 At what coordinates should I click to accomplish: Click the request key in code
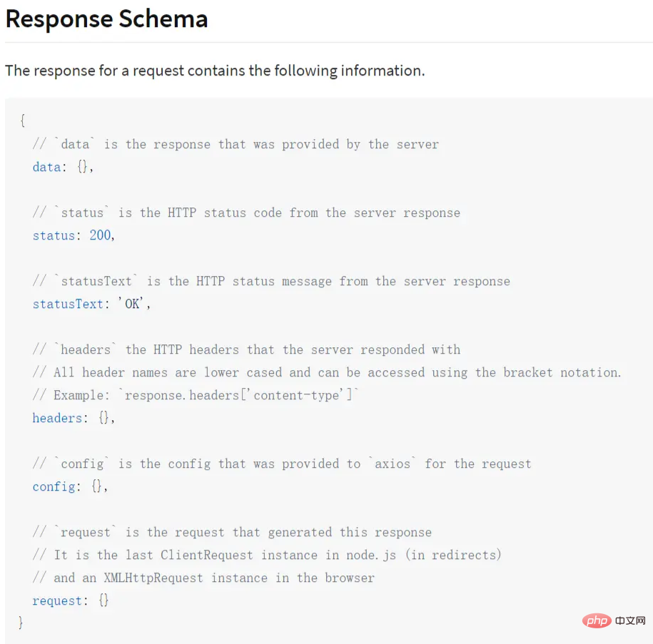click(x=57, y=600)
